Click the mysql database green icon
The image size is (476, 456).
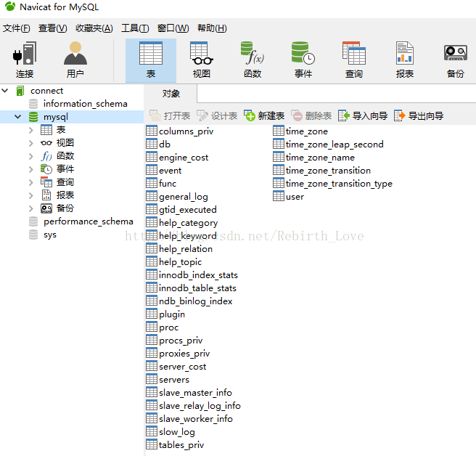[x=33, y=117]
